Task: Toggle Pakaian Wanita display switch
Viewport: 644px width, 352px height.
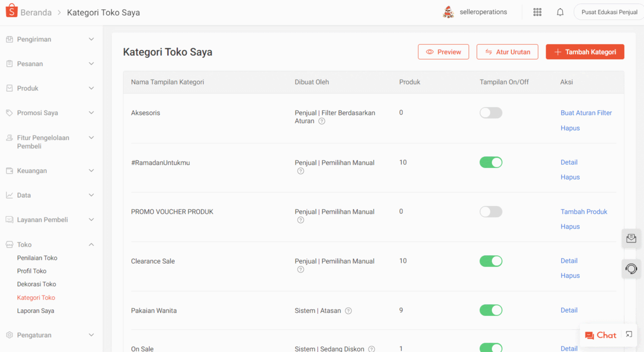Action: coord(491,310)
